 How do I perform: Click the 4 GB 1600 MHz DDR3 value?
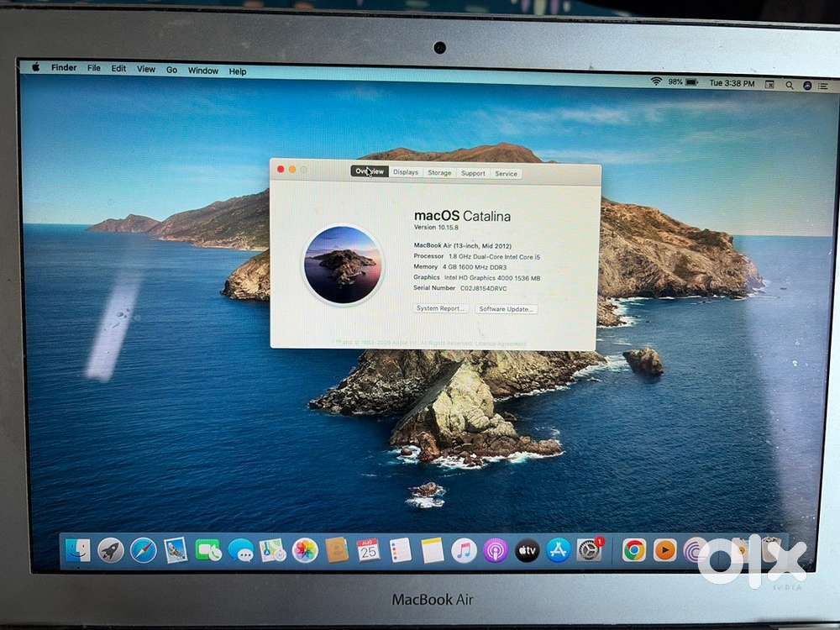(x=474, y=267)
